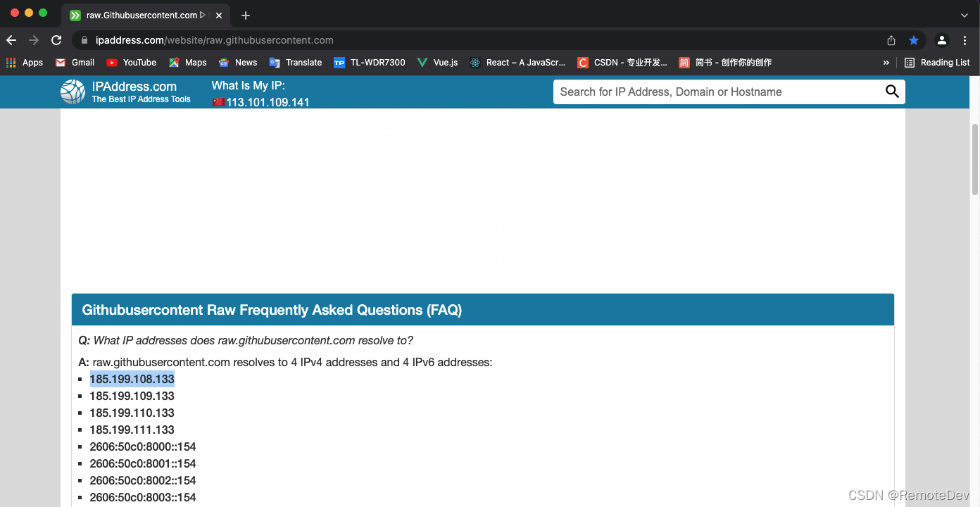980x507 pixels.
Task: Click the answer line about 4 IPv4 addresses
Action: point(285,363)
